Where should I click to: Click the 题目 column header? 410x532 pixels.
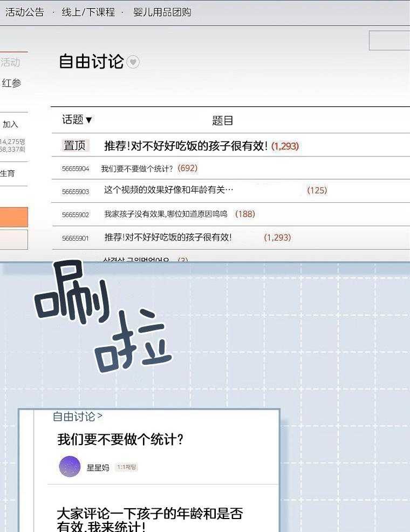[x=222, y=120]
